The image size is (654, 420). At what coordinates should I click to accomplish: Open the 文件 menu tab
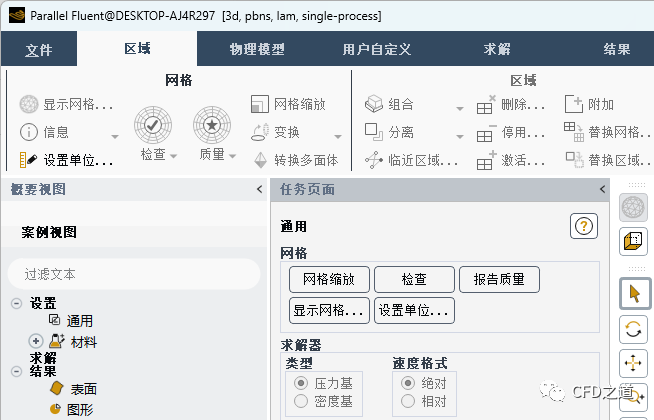pyautogui.click(x=39, y=49)
